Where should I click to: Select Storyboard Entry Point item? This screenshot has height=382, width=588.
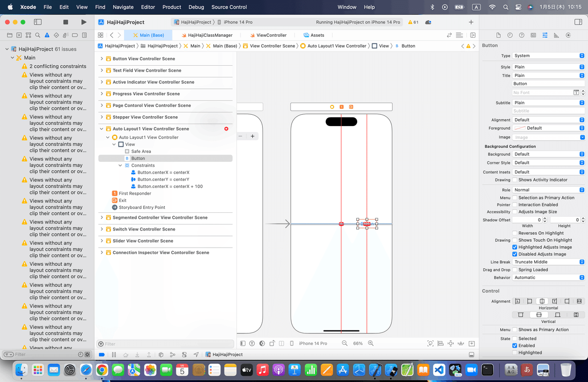tap(139, 207)
